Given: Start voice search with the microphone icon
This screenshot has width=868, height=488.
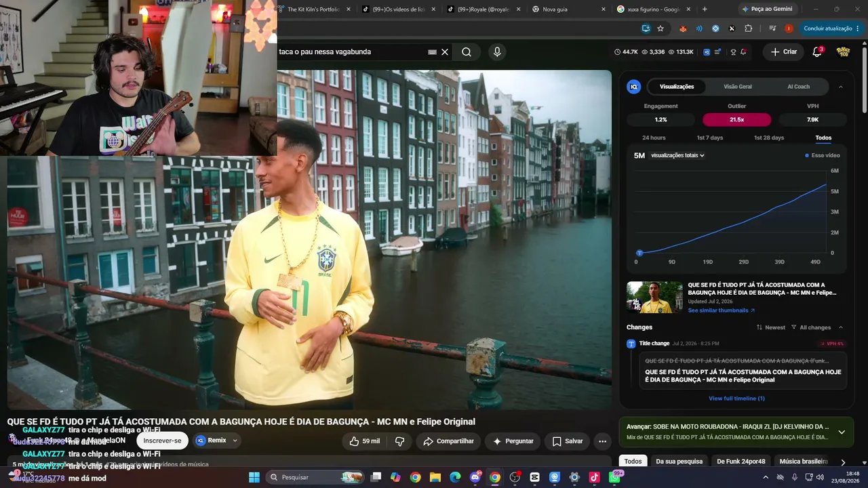Looking at the screenshot, I should tap(497, 52).
